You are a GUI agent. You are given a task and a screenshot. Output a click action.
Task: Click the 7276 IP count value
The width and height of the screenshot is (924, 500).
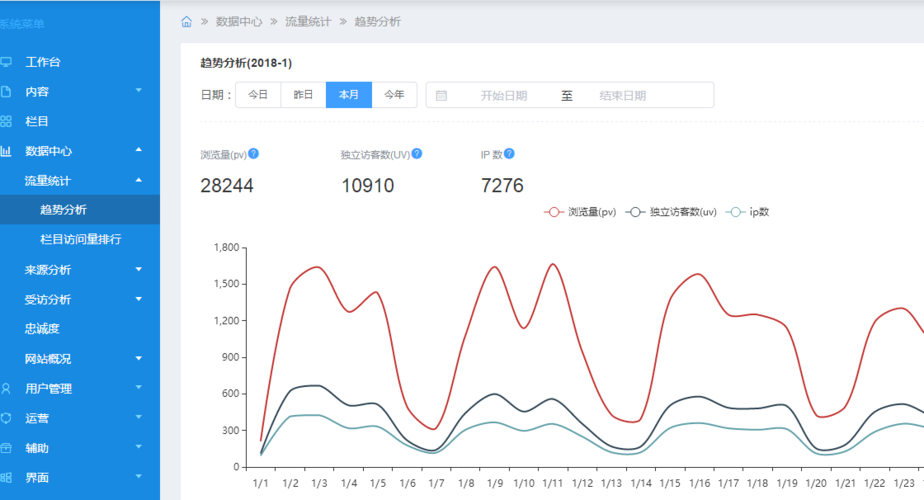point(502,186)
